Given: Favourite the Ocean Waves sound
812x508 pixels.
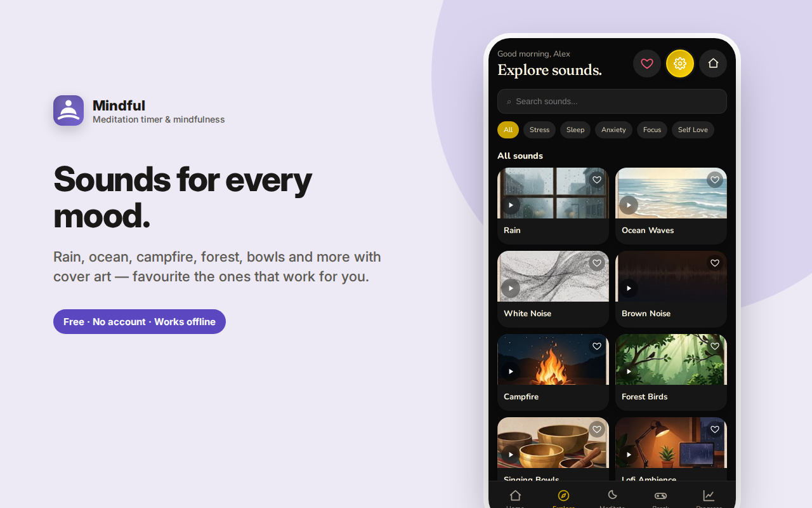Looking at the screenshot, I should [715, 180].
